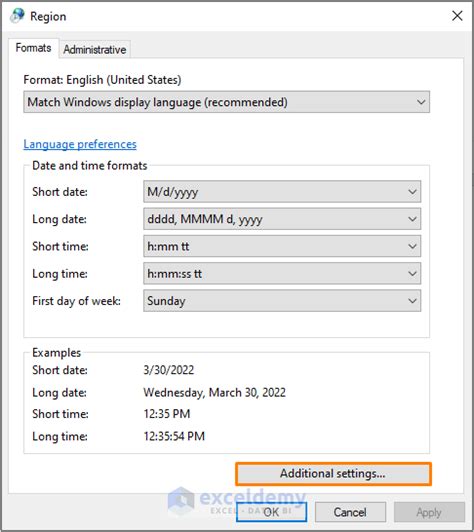Click the chevron of Match Windows display language
Screen dimensions: 474x532
click(421, 102)
